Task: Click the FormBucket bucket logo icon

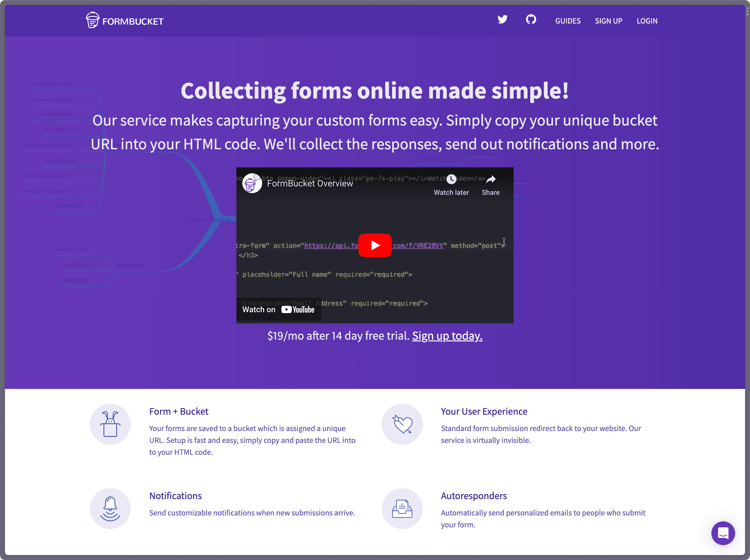Action: click(93, 20)
